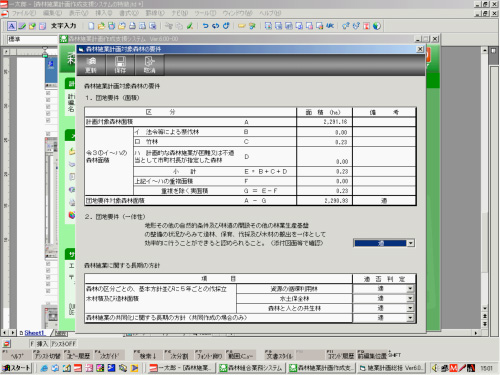Open the 森林と人との共生林 judgment dropdown
500x375 pixels.
coord(410,308)
